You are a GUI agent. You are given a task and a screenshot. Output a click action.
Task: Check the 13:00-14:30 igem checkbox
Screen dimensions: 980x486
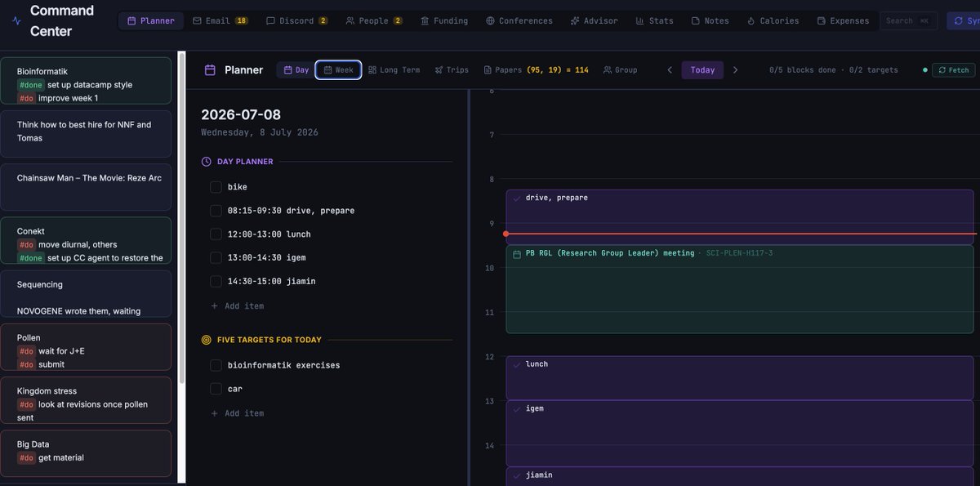click(216, 258)
